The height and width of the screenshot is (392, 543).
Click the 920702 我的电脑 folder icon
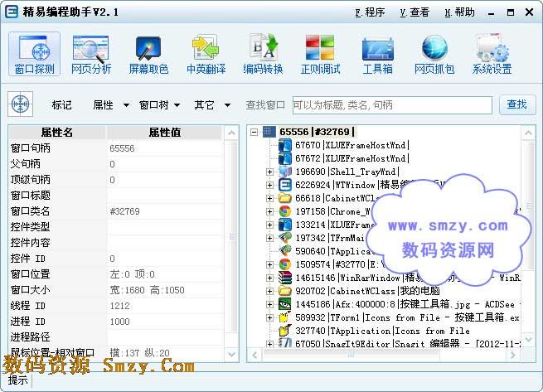coord(284,291)
